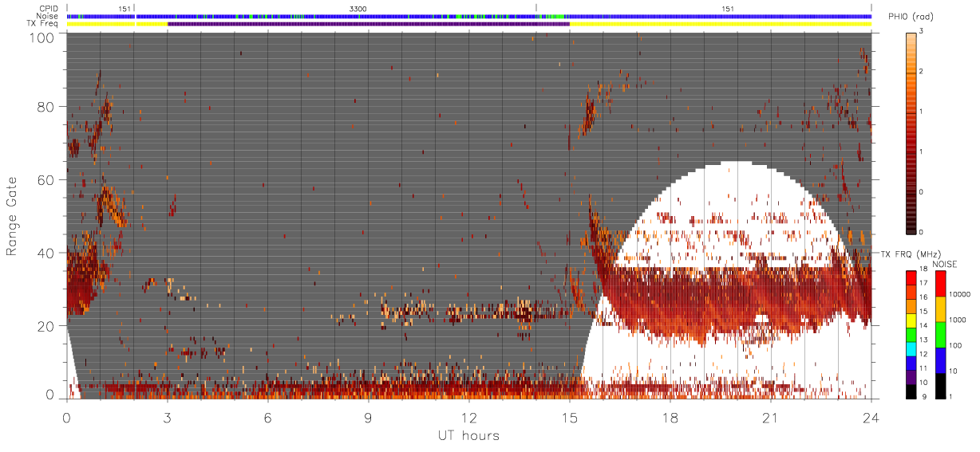Click the 11 label in TX FRQ legend
Screen dimensions: 980x452
(922, 368)
